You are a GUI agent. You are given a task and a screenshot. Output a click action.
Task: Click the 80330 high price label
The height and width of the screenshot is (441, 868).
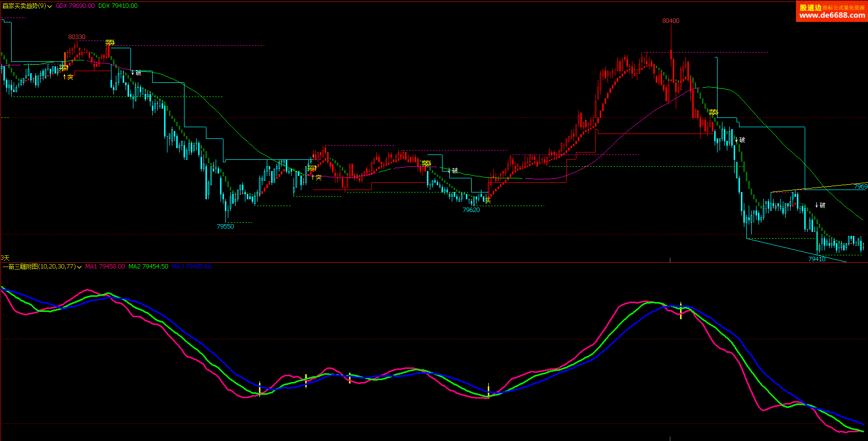click(x=77, y=37)
